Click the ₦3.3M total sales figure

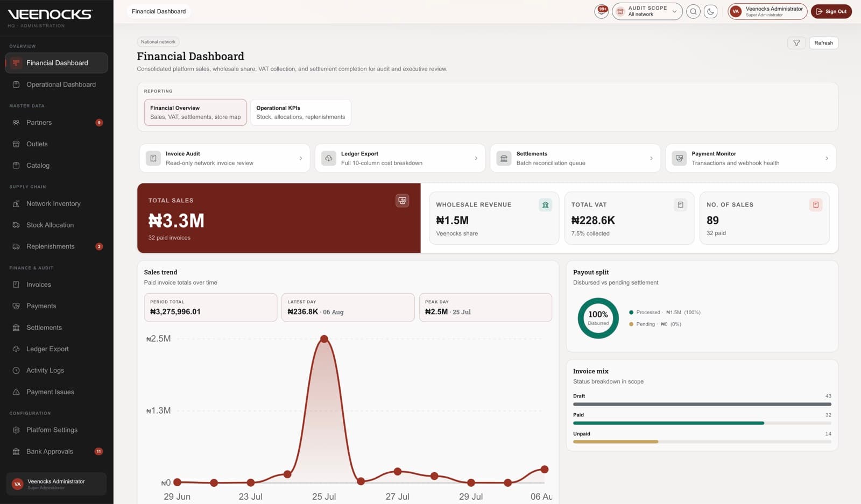177,221
